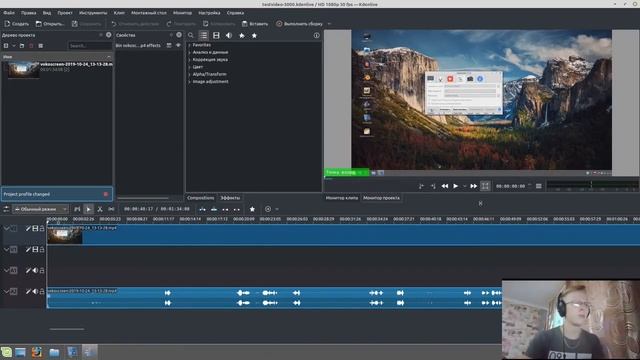Collapse the first video track chevron

pos(6,229)
